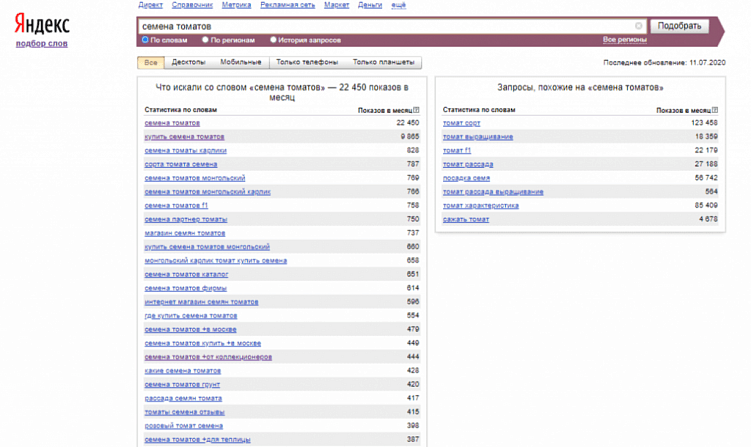Clear the search field with the X icon
This screenshot has height=447, width=751.
638,26
